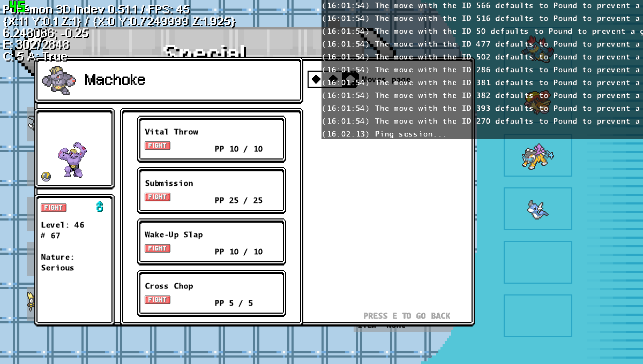The image size is (643, 364).
Task: Click PP 10 / 10 of Vital Throw
Action: [238, 149]
